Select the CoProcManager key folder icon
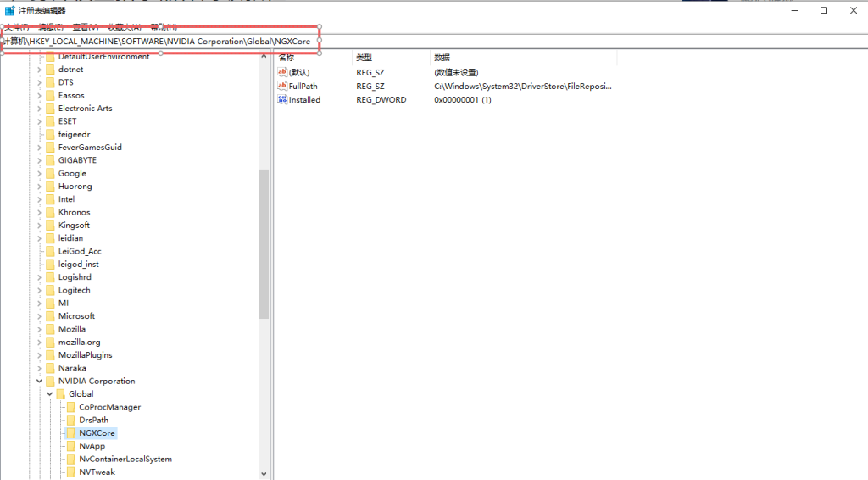The width and height of the screenshot is (868, 480). tap(71, 407)
